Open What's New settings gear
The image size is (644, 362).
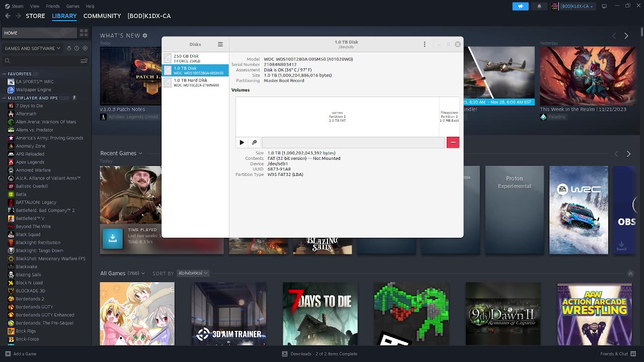point(145,36)
